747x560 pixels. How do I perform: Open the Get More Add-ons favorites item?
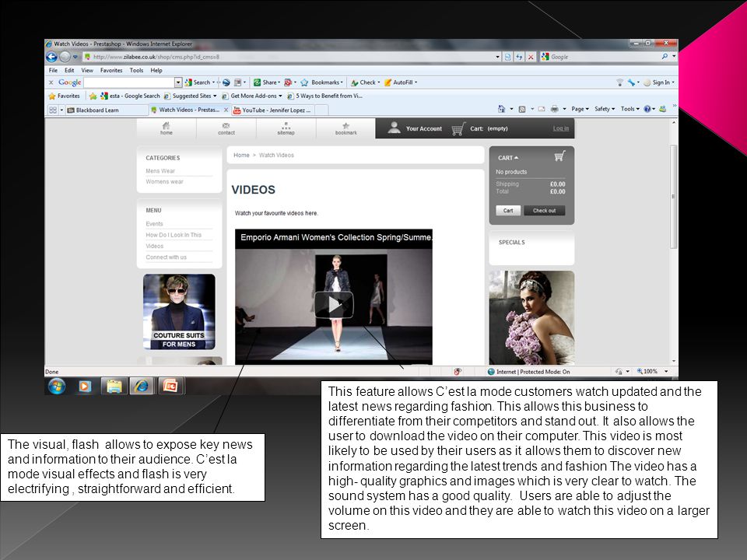coord(251,96)
